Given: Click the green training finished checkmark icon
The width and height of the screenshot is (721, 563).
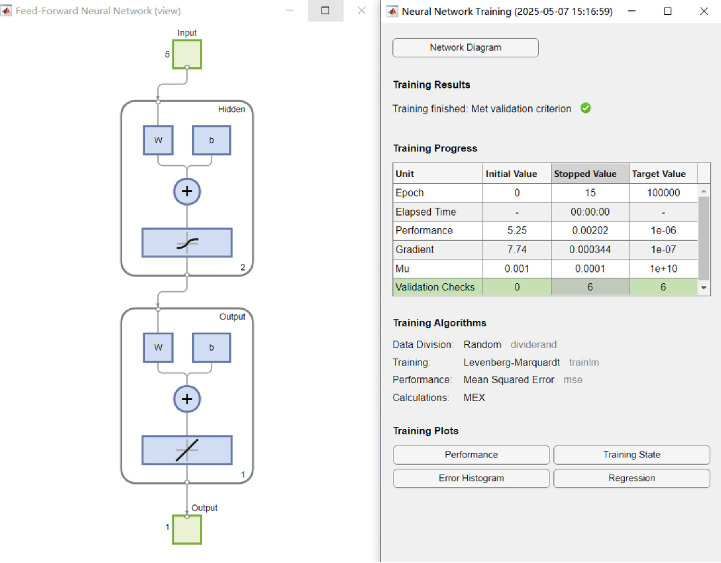Looking at the screenshot, I should click(x=585, y=108).
